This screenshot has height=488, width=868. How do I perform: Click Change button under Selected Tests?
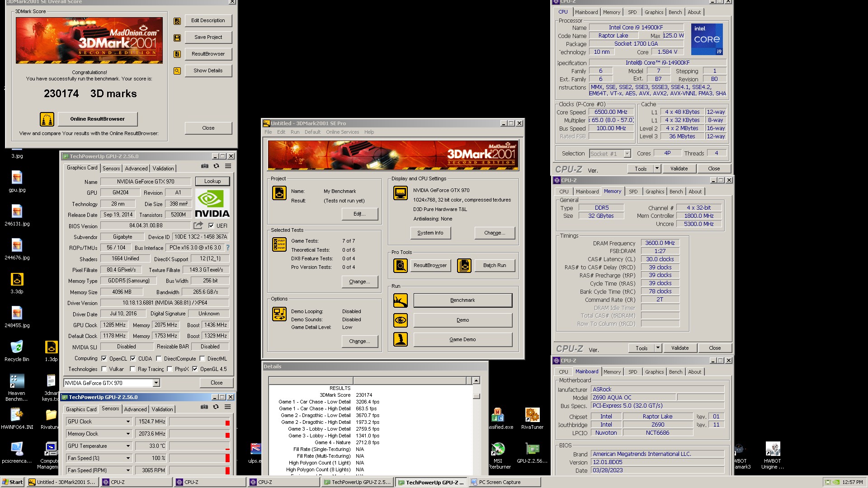click(359, 282)
